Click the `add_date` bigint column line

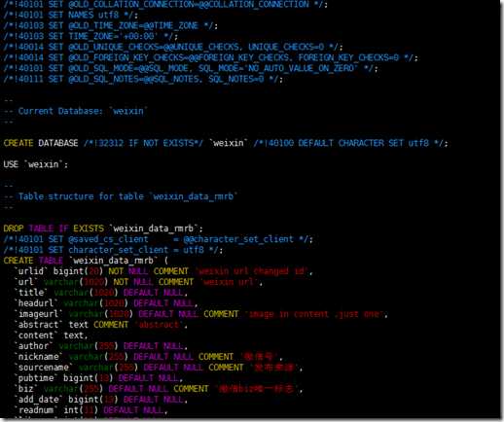click(100, 400)
